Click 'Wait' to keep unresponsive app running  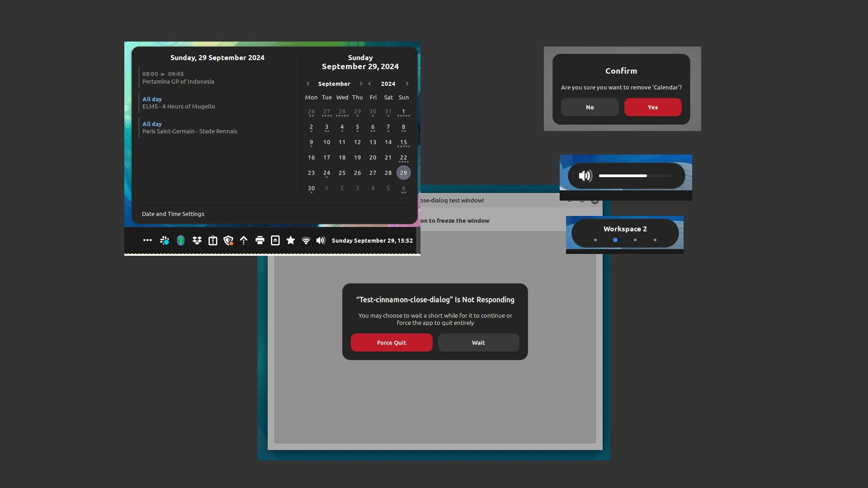tap(478, 342)
